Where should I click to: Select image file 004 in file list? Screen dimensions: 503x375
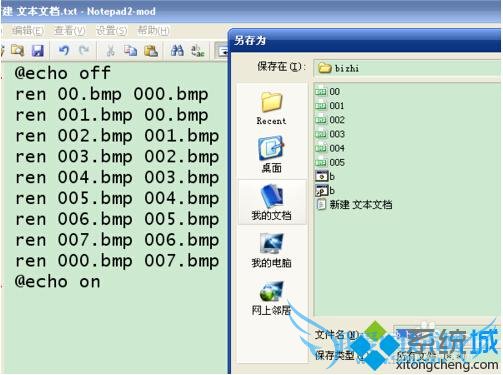330,148
